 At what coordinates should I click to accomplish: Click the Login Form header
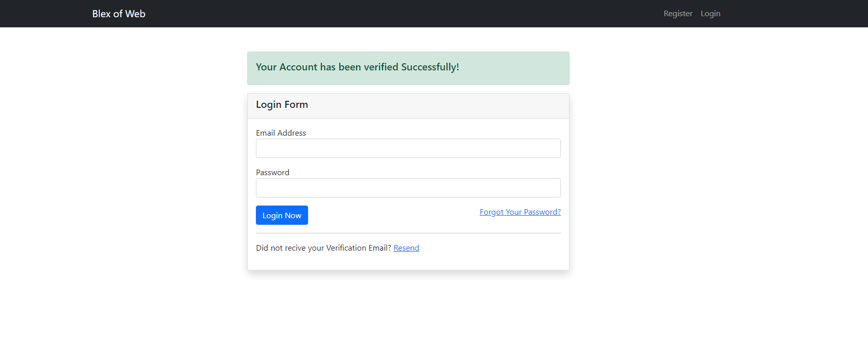[x=282, y=105]
